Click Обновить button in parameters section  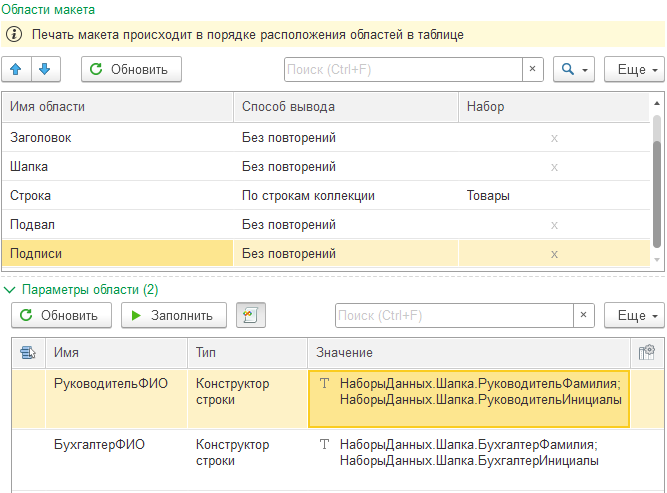[x=62, y=315]
